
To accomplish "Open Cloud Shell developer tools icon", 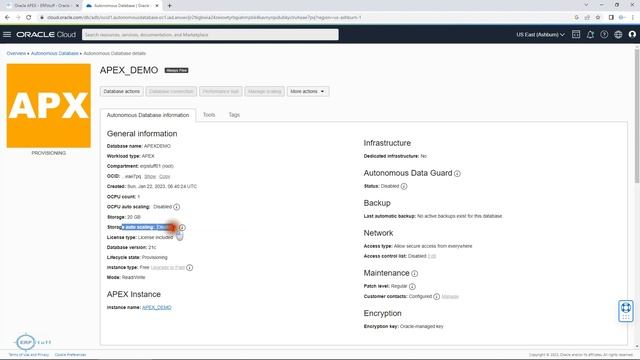I will (576, 35).
